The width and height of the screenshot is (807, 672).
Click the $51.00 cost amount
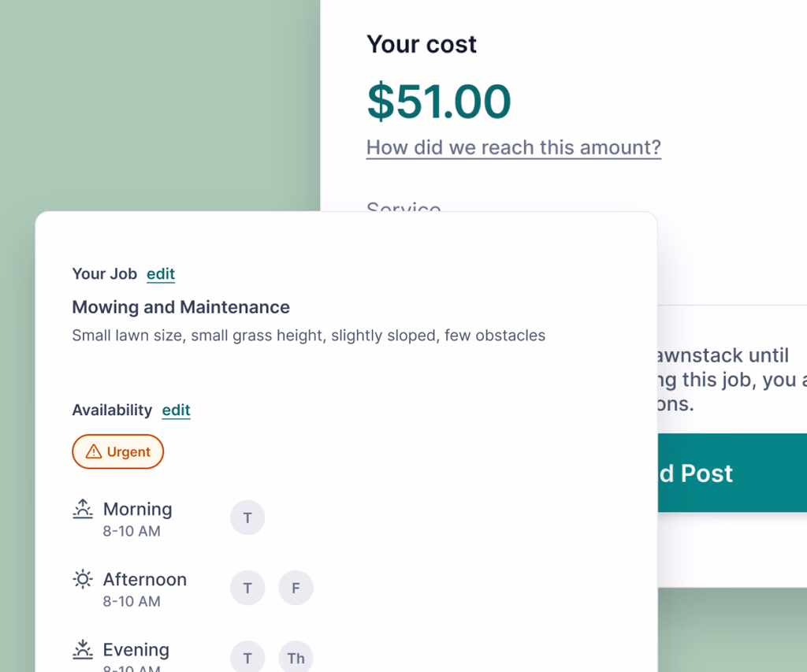439,102
